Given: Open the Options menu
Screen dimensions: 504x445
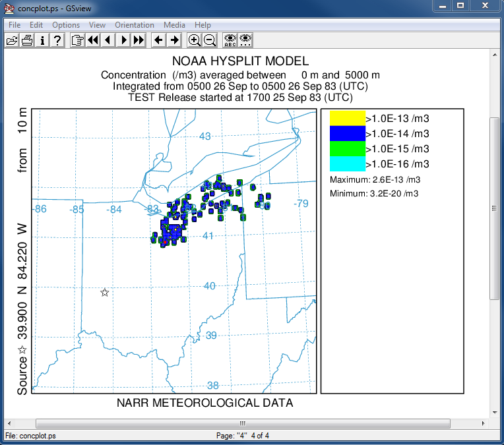Looking at the screenshot, I should (66, 25).
